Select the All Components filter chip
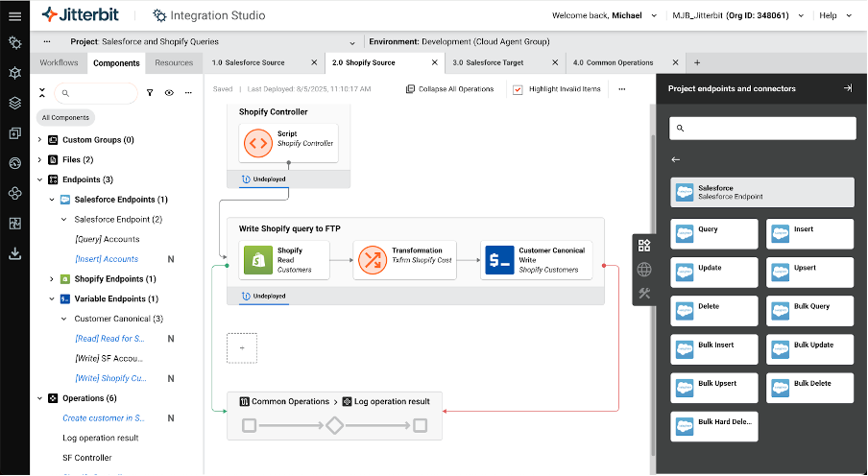Screen dimensions: 868x476 click(x=65, y=118)
